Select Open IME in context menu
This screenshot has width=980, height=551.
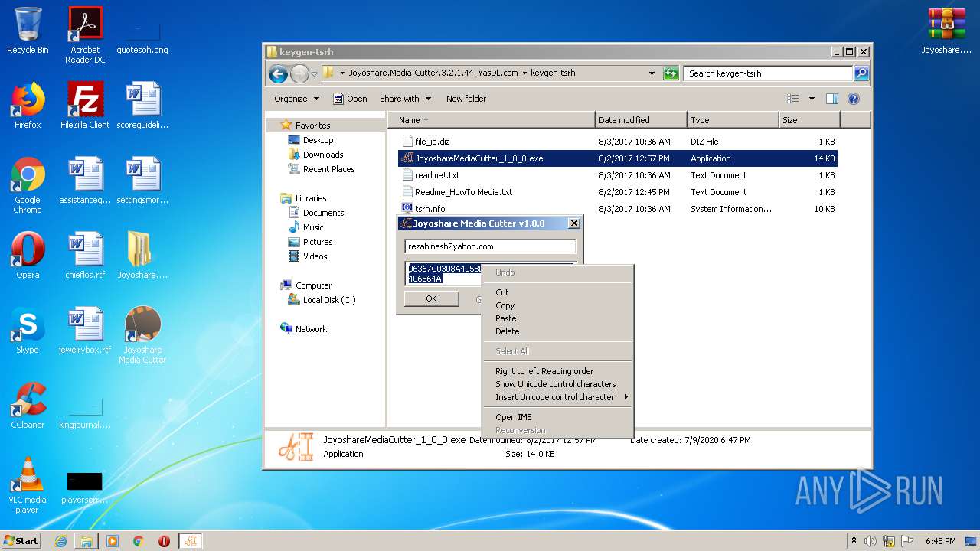[558, 417]
